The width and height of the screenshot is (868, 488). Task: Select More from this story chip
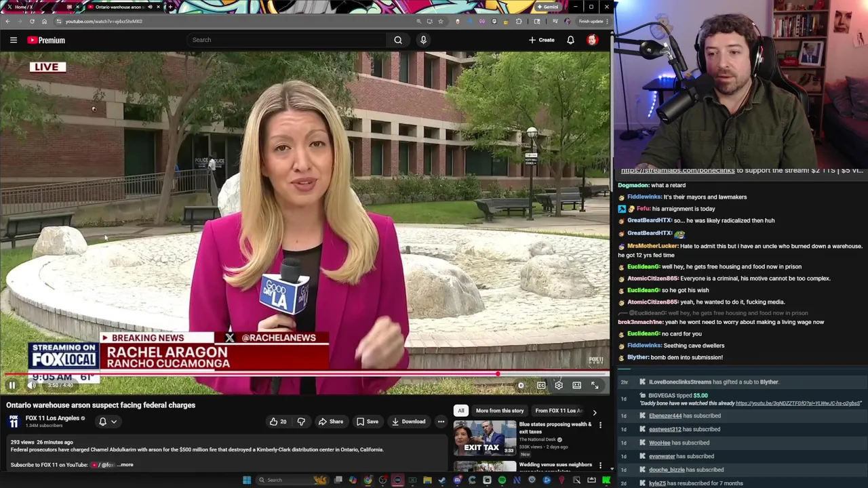pos(500,411)
